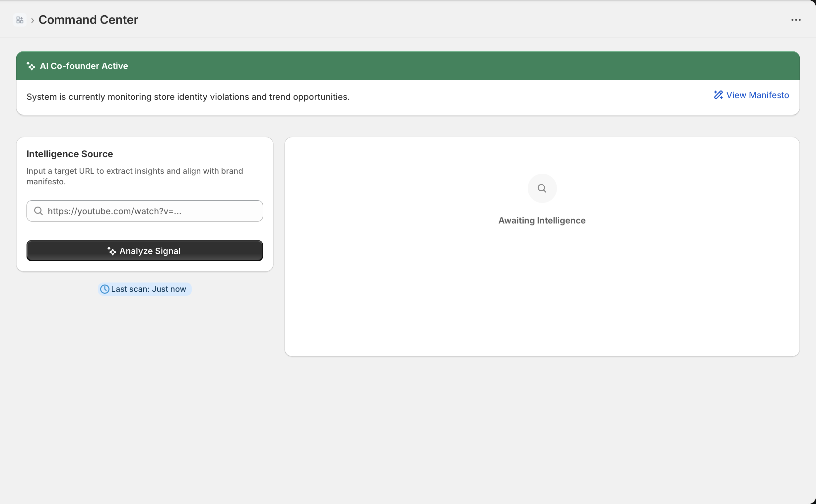Open the View Manifesto link
The height and width of the screenshot is (504, 816).
pyautogui.click(x=757, y=95)
